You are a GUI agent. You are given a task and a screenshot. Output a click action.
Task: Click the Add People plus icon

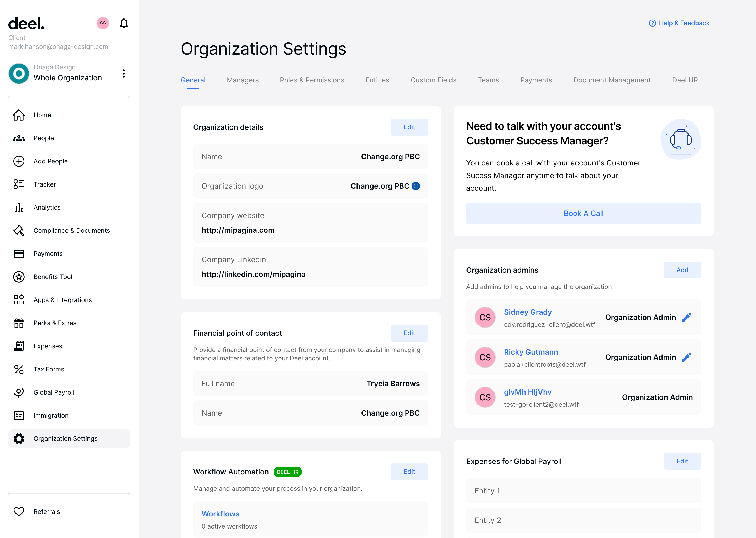pyautogui.click(x=19, y=161)
